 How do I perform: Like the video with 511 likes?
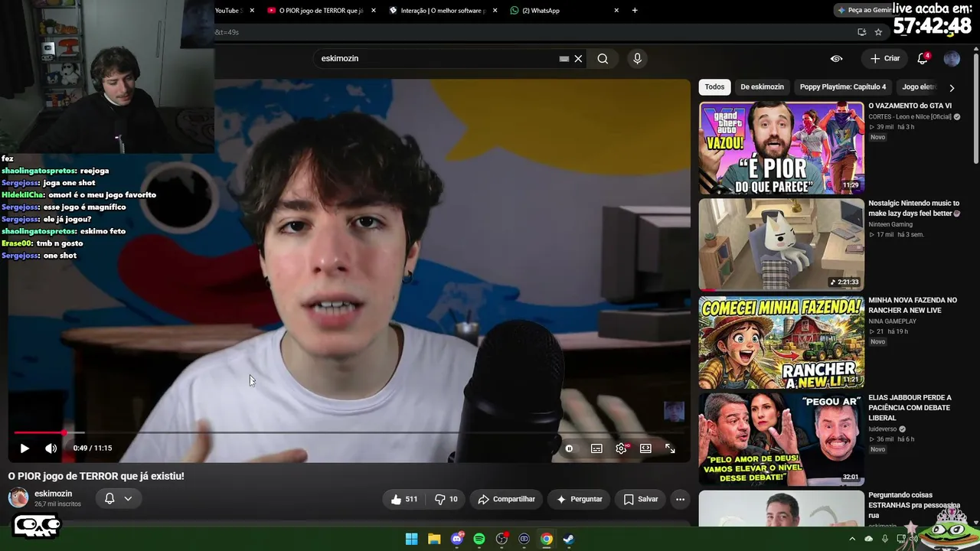(403, 499)
